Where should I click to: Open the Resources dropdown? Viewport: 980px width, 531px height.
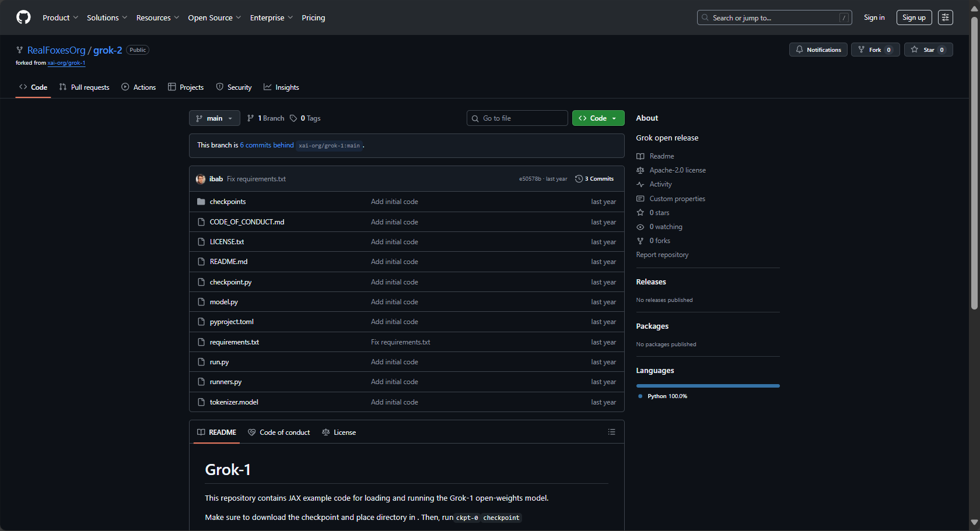pyautogui.click(x=157, y=17)
